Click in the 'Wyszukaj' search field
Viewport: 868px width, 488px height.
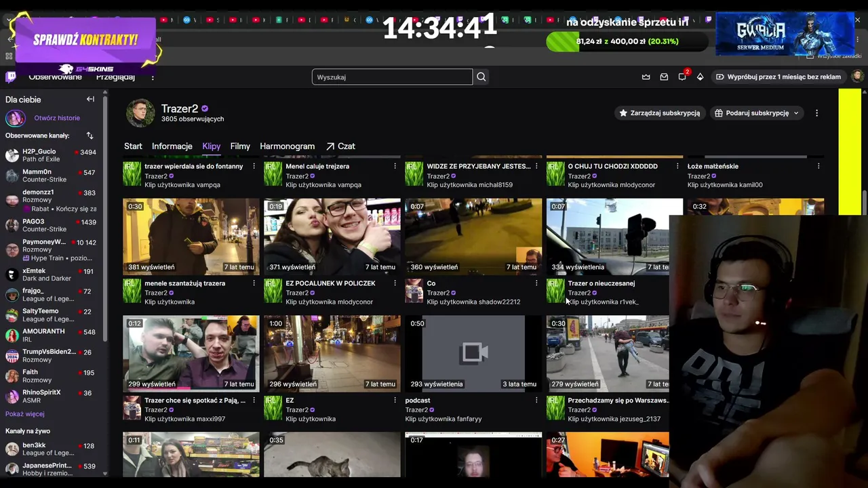click(392, 77)
